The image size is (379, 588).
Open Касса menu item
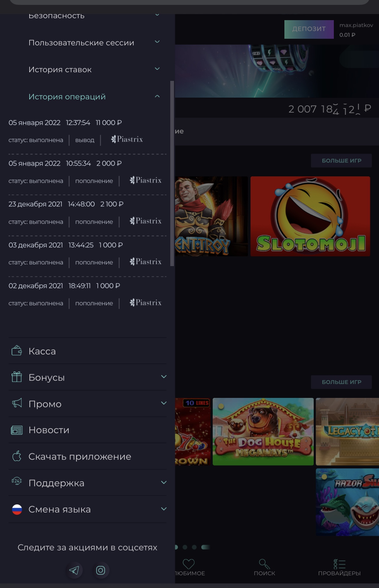42,351
